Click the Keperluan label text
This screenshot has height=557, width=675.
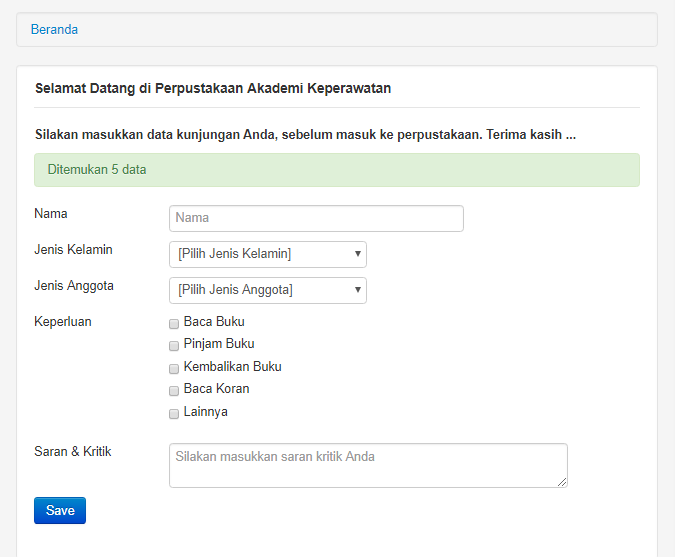(63, 321)
